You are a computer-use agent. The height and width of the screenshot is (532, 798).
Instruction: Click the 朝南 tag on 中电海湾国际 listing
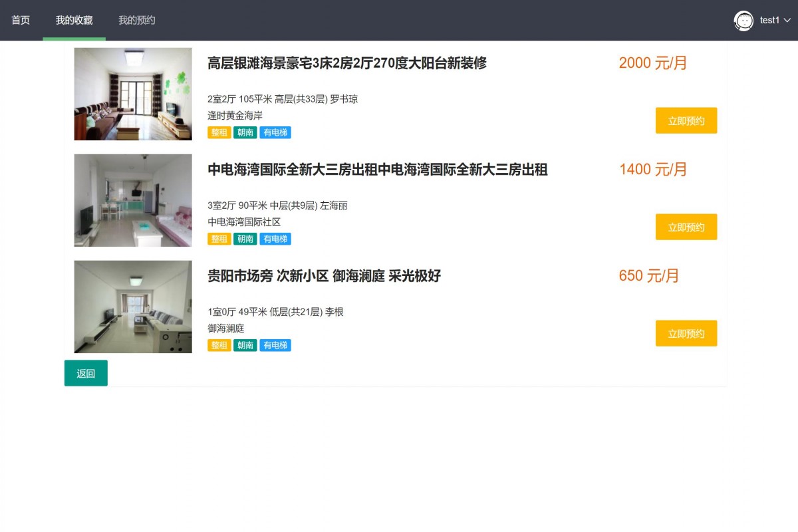(x=244, y=239)
